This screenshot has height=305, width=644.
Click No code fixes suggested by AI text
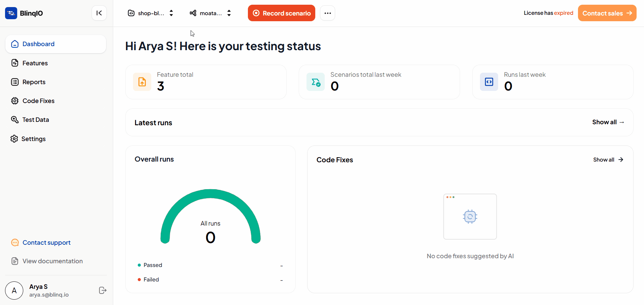coord(470,256)
